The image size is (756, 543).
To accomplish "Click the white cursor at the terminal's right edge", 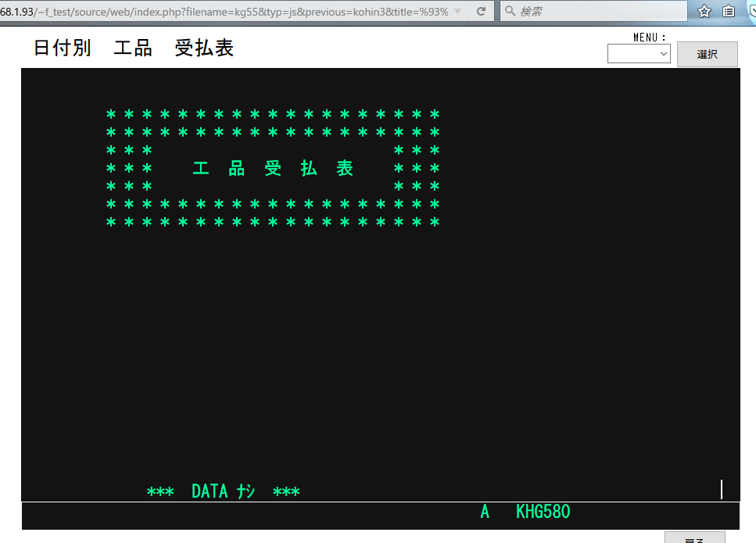I will 721,490.
